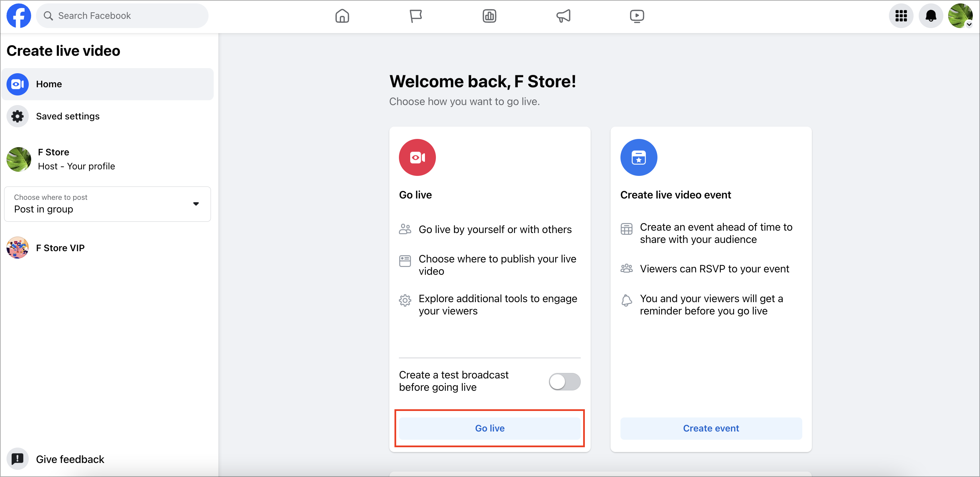Click the red Go live camera icon

coord(417,157)
